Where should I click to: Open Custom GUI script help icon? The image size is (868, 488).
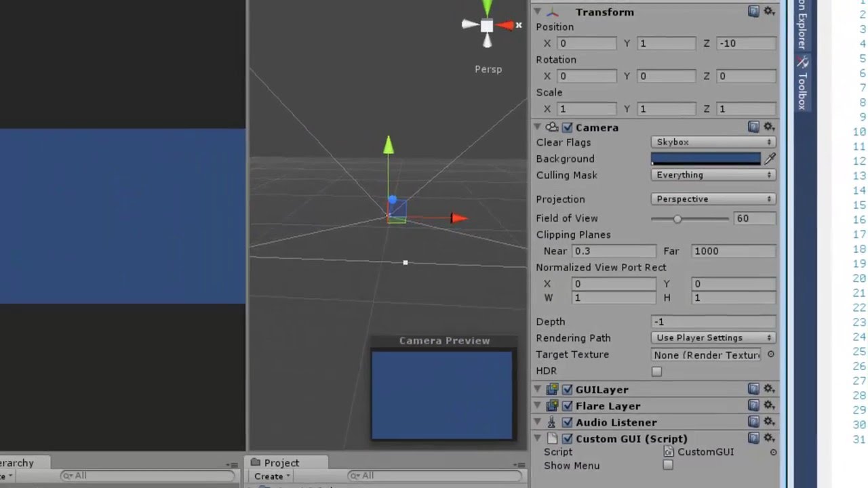pyautogui.click(x=753, y=439)
